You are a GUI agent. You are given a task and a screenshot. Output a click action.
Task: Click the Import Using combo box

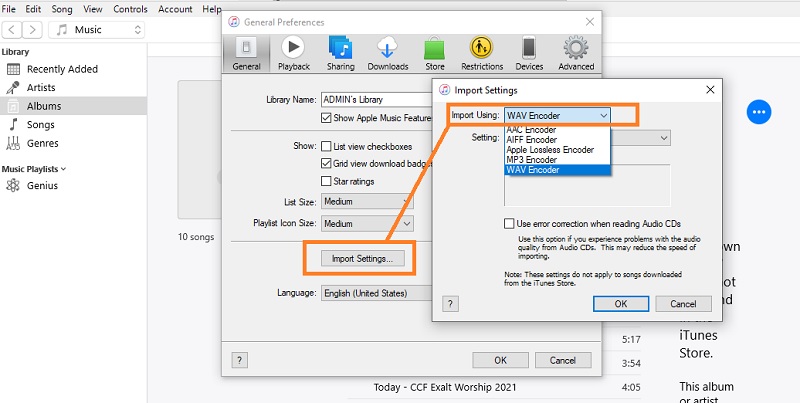(557, 115)
